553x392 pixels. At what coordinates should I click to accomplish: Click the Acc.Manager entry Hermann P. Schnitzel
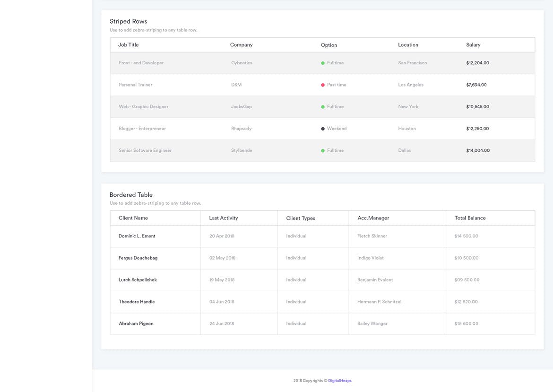(x=380, y=301)
